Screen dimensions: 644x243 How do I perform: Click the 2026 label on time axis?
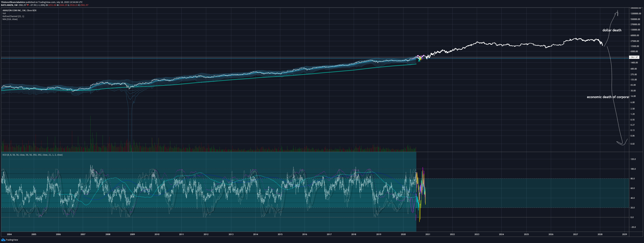click(x=551, y=235)
